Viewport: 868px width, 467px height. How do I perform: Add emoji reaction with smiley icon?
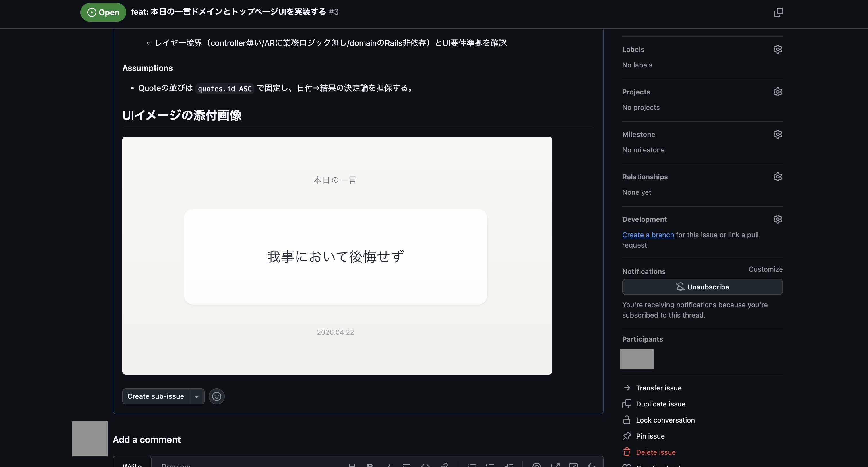217,396
